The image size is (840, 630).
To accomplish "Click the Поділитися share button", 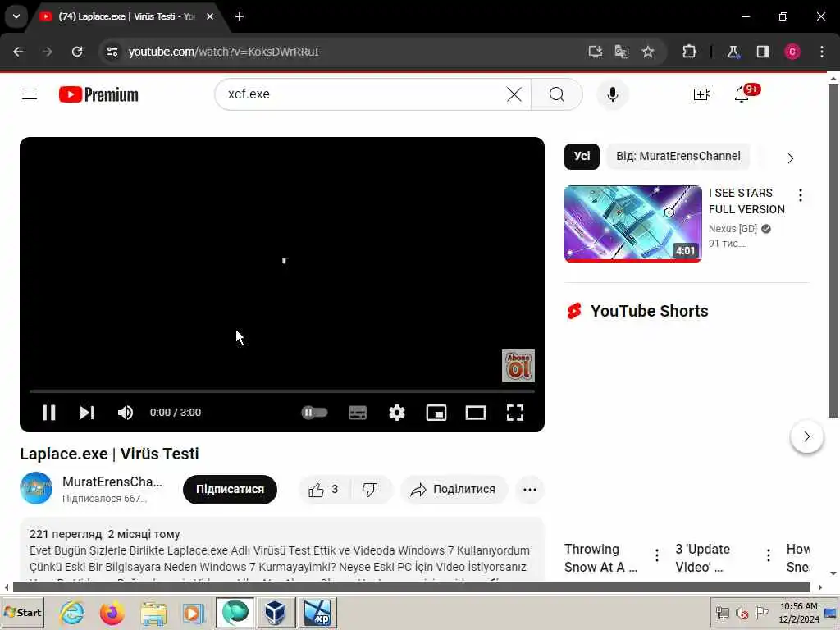I will click(453, 490).
